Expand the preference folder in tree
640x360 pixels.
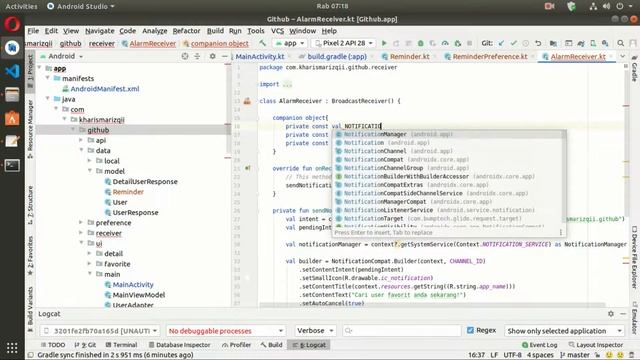81,222
